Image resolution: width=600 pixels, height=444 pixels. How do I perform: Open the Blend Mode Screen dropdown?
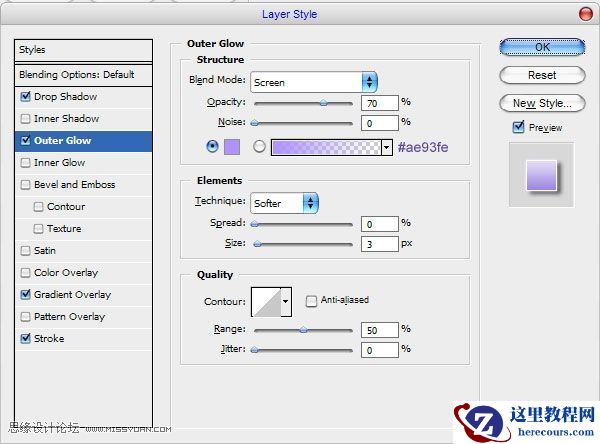point(314,82)
